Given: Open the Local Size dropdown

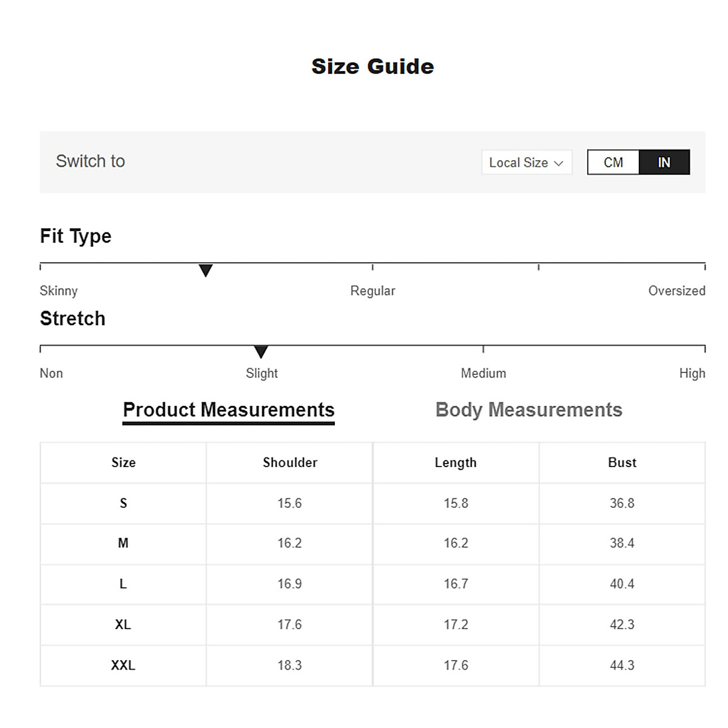Looking at the screenshot, I should click(x=526, y=163).
